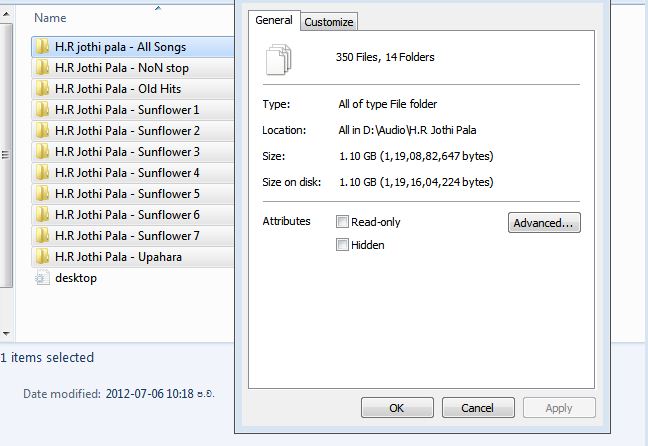Click folder icon of Sunflower 3 row
Image resolution: width=648 pixels, height=446 pixels.
click(x=42, y=152)
